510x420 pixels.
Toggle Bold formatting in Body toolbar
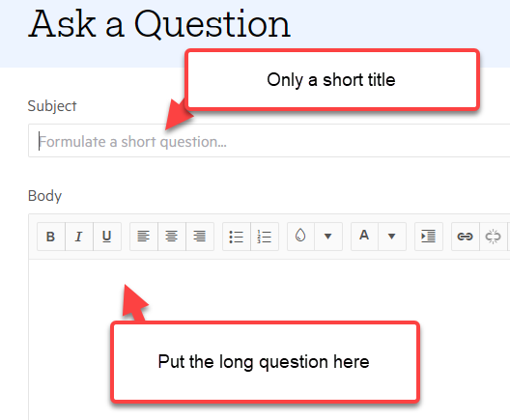[51, 237]
